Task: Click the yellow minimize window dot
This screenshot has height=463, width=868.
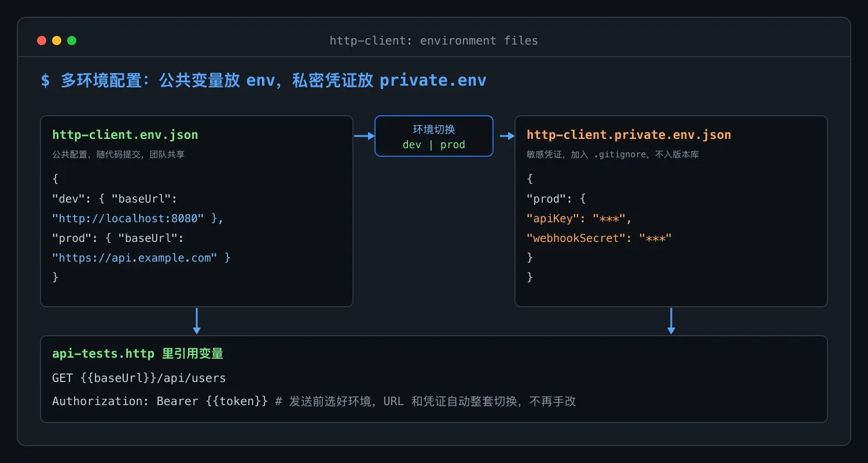Action: [57, 41]
